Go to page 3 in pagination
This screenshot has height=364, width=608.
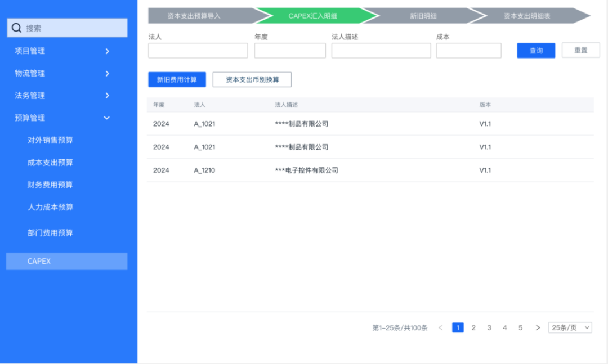(x=489, y=327)
